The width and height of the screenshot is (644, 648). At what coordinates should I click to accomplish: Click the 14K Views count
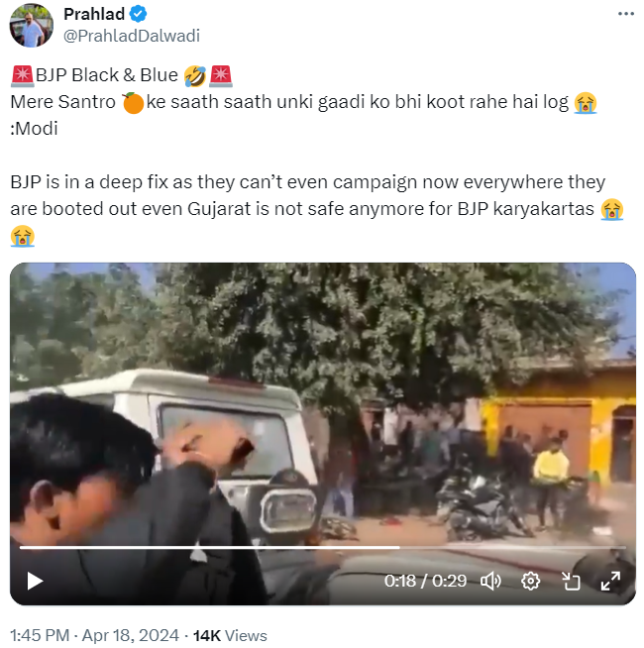tap(229, 635)
